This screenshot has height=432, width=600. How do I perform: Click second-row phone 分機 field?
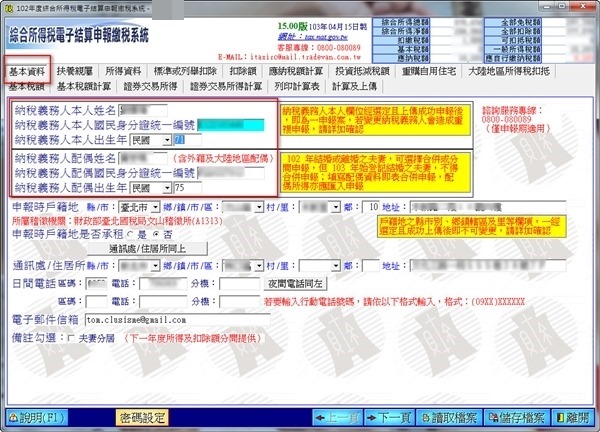tap(240, 302)
